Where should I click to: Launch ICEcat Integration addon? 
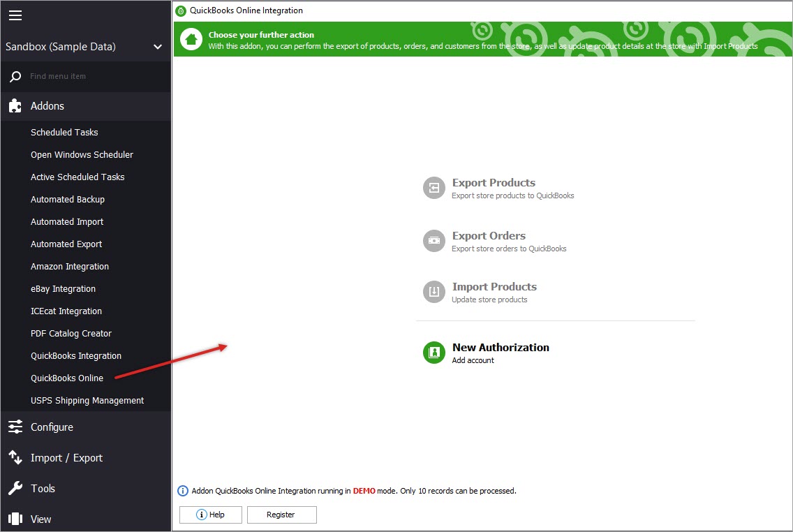66,311
